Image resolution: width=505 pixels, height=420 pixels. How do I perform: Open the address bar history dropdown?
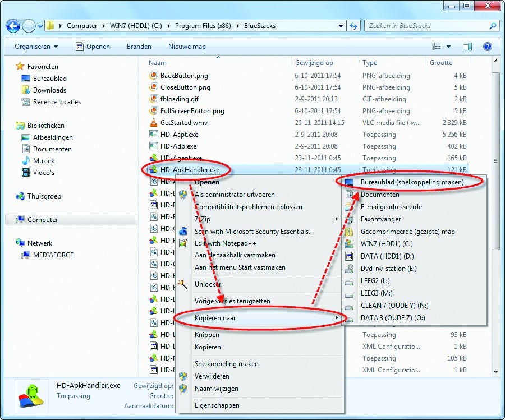341,26
